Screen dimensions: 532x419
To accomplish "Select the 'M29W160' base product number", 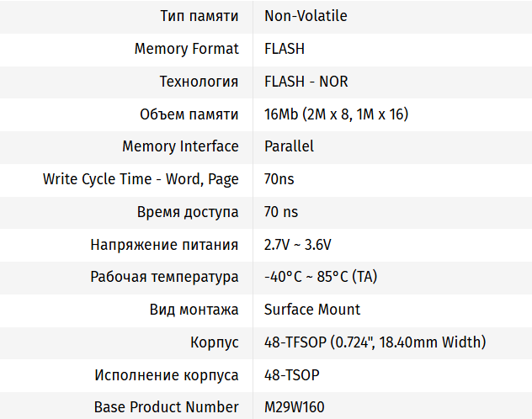I will [295, 407].
